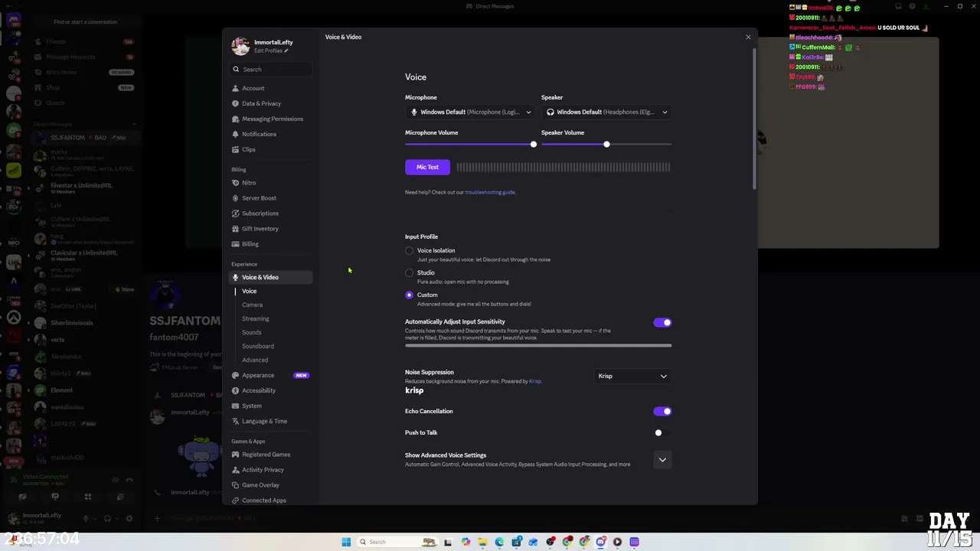Click the Server Boost icon
Screen dimensions: 980x551
[x=236, y=198]
